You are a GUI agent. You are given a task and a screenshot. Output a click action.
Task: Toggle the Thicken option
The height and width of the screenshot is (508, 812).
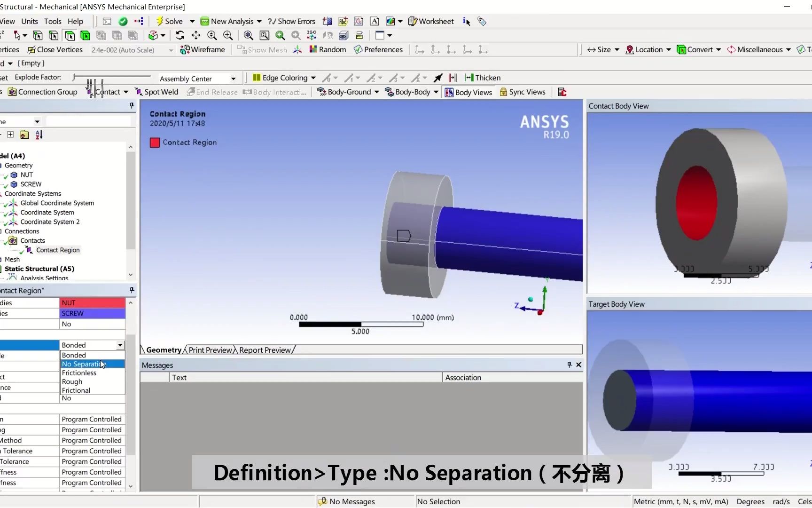[483, 78]
